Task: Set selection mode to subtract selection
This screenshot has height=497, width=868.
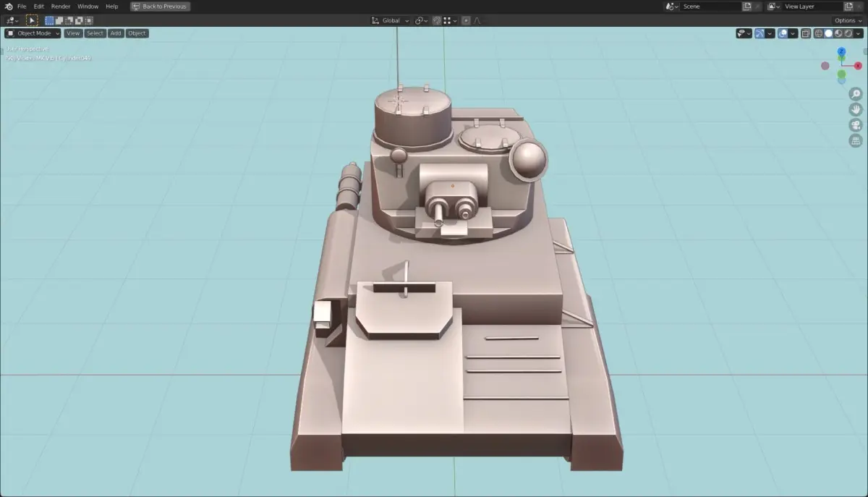Action: 69,20
